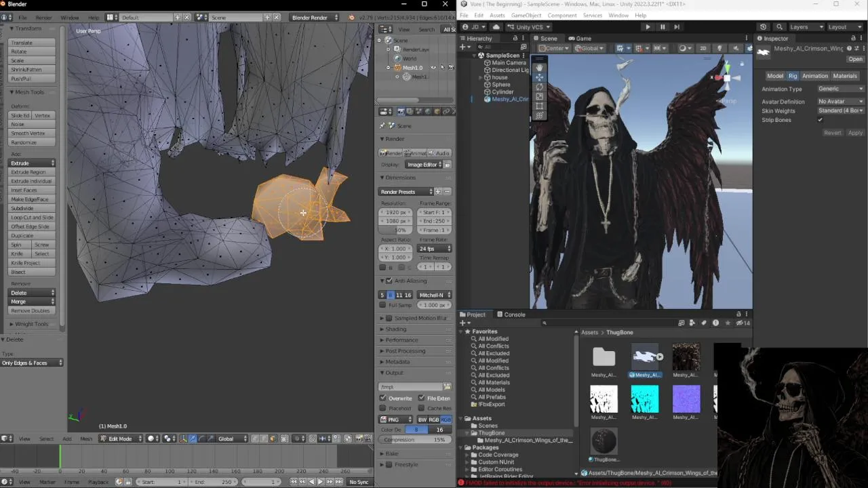Open Blender Extrude dropdown in Mesh Tools
Screen dimensions: 868x488
pyautogui.click(x=32, y=163)
